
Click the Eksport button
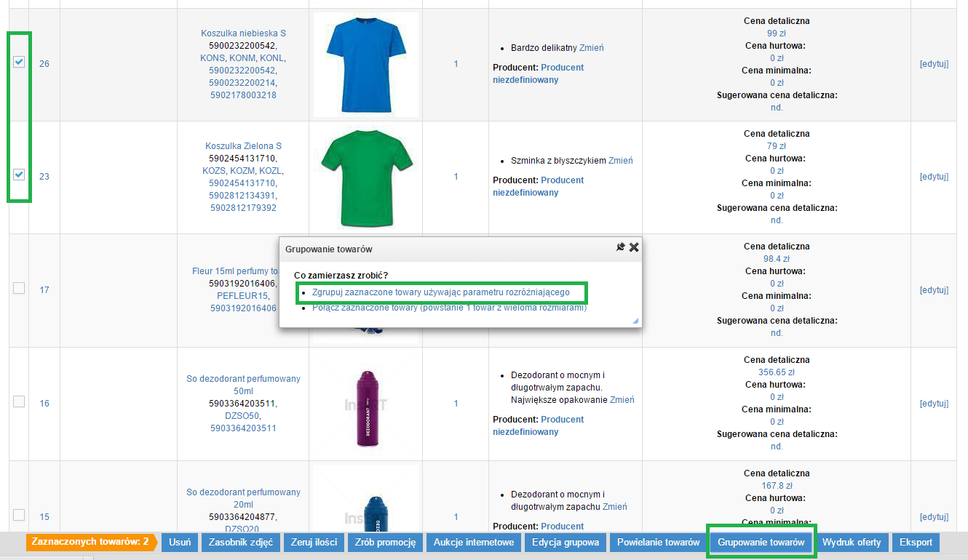tap(915, 543)
